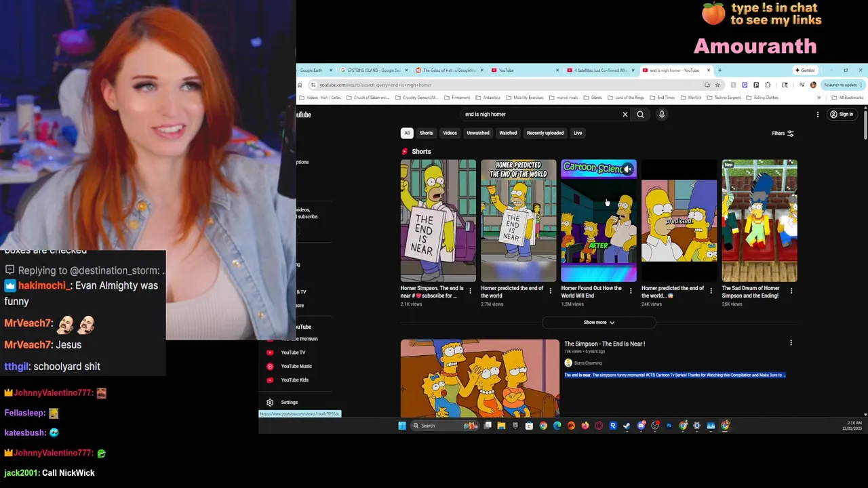Open Opera browser from the taskbar

(x=599, y=426)
